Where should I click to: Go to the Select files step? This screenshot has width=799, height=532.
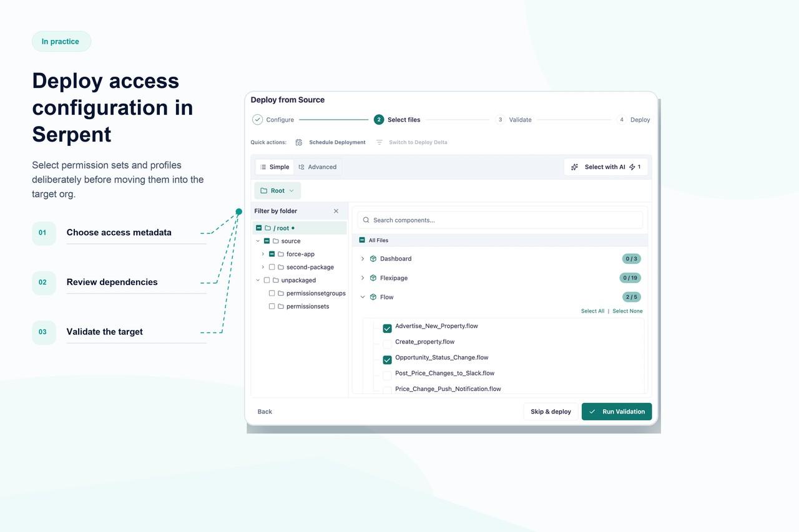(x=397, y=120)
